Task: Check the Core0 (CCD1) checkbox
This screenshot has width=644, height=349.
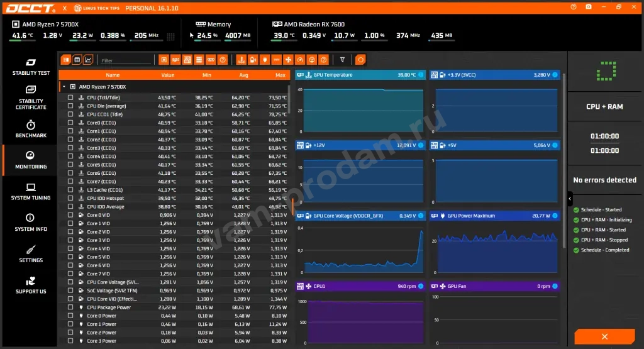Action: pyautogui.click(x=70, y=123)
